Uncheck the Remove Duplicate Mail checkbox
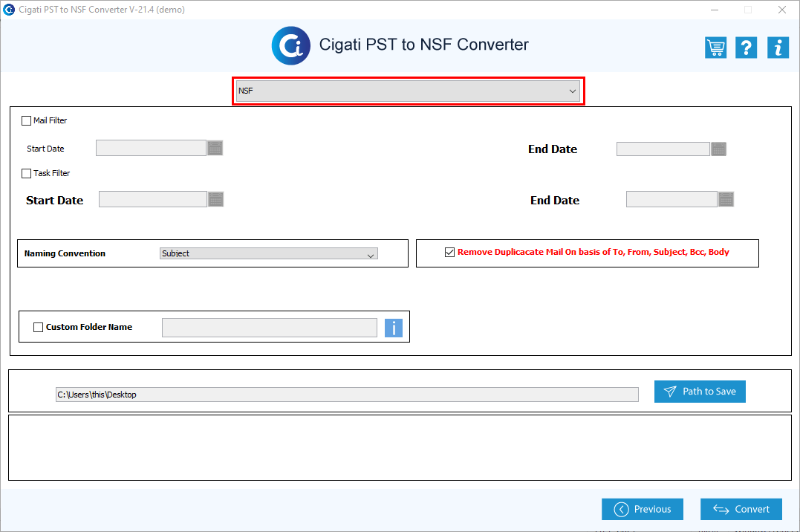Viewport: 800px width, 532px height. (449, 252)
